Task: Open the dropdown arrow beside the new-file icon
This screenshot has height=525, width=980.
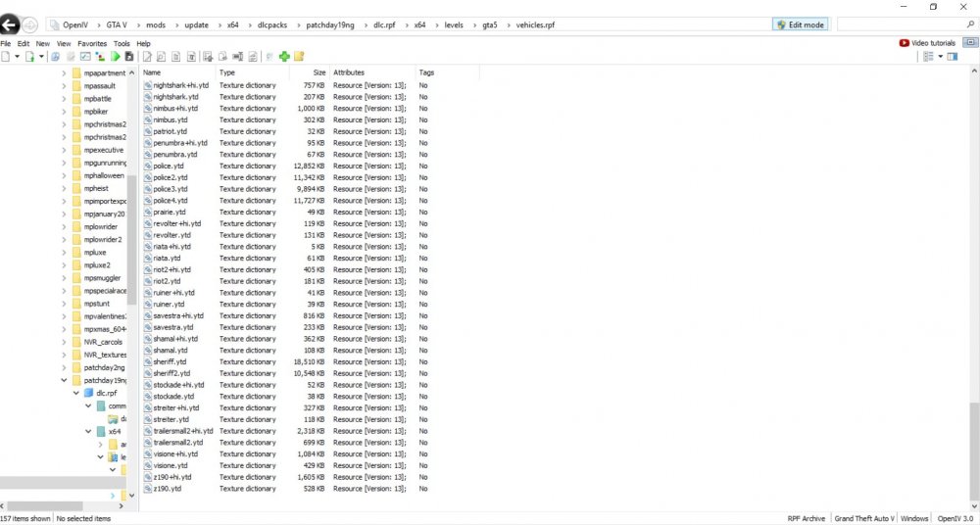Action: 17,57
